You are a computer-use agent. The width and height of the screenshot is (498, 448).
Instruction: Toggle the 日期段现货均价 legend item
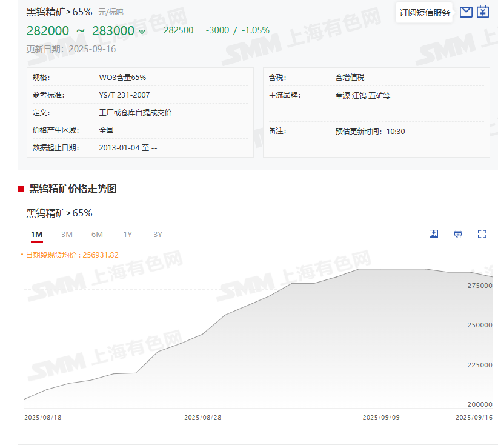70,255
